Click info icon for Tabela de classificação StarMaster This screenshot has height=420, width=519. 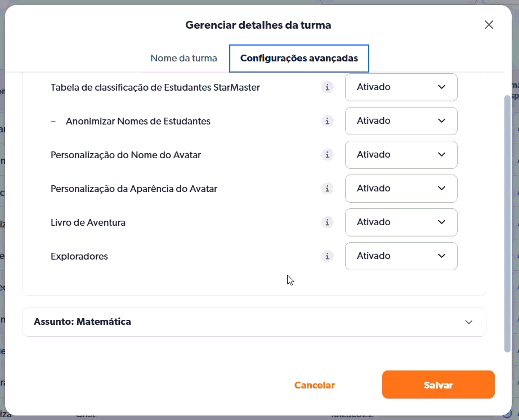(x=327, y=87)
